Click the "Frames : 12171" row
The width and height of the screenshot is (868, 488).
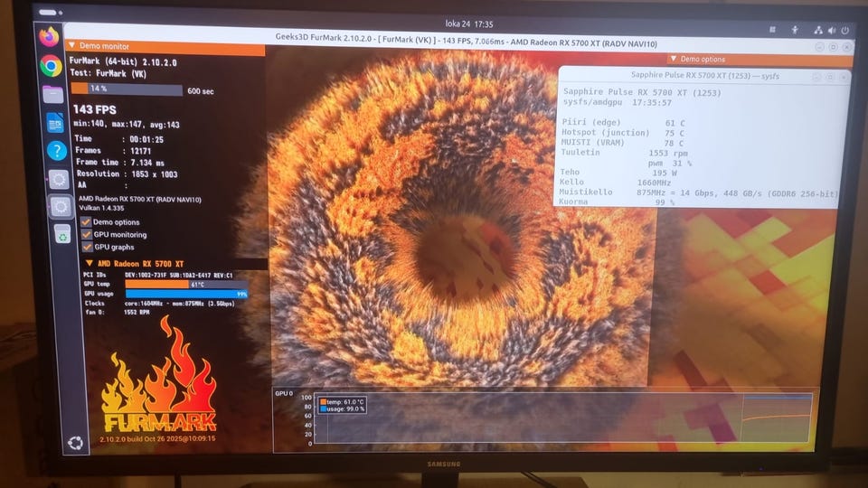(114, 151)
